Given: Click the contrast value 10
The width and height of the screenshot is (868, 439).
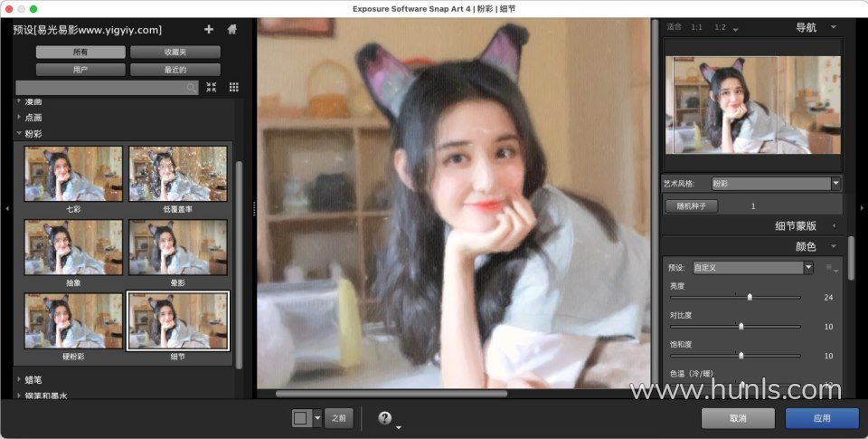Looking at the screenshot, I should click(828, 327).
